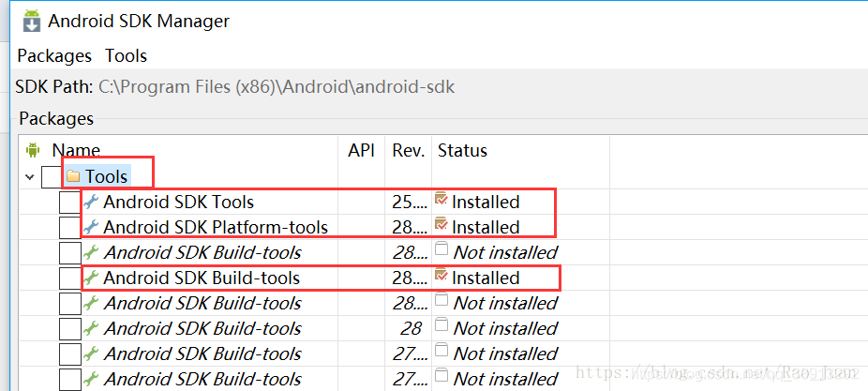Click the blue wrench icon of Android SDK Platform-tools

click(91, 227)
